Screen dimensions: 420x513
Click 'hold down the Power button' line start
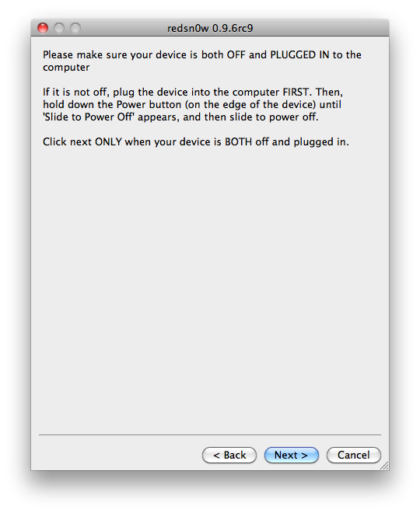coord(112,104)
